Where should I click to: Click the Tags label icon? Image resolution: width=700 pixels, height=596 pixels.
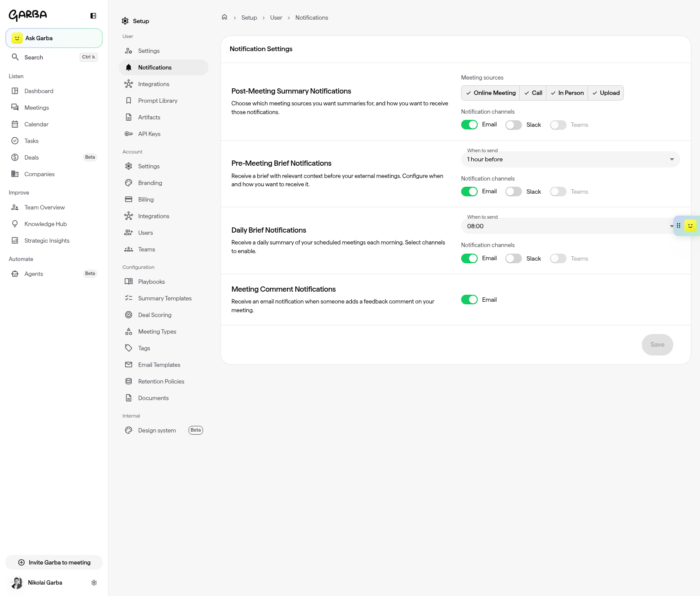[x=129, y=348]
